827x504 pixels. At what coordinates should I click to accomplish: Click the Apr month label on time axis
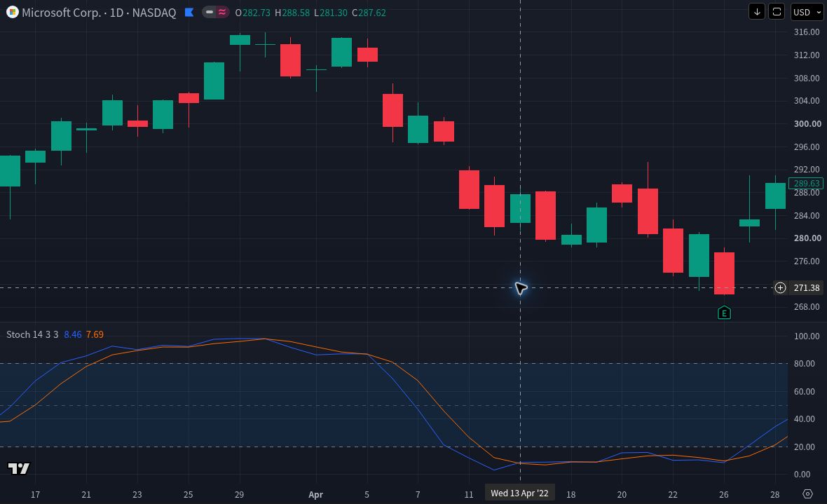tap(315, 494)
